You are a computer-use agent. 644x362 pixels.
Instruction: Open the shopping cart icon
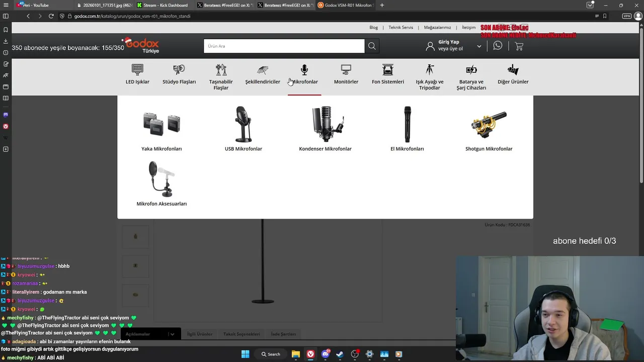(x=519, y=46)
